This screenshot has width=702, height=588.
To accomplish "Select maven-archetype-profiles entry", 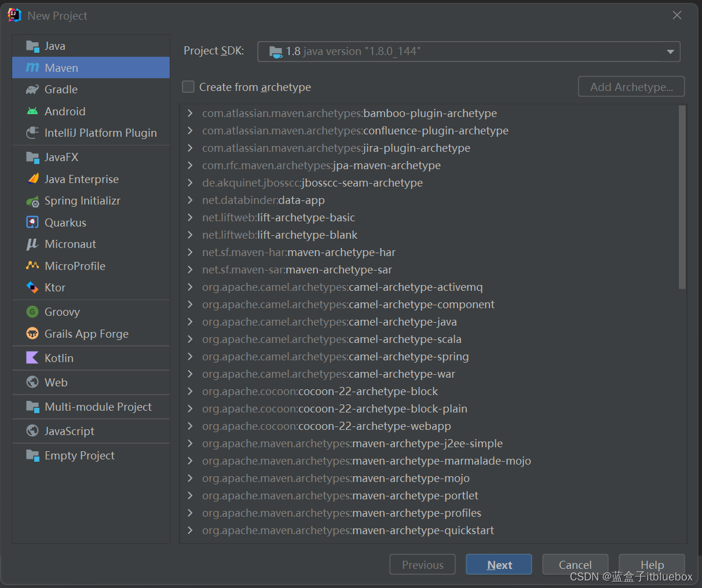I will coord(341,513).
